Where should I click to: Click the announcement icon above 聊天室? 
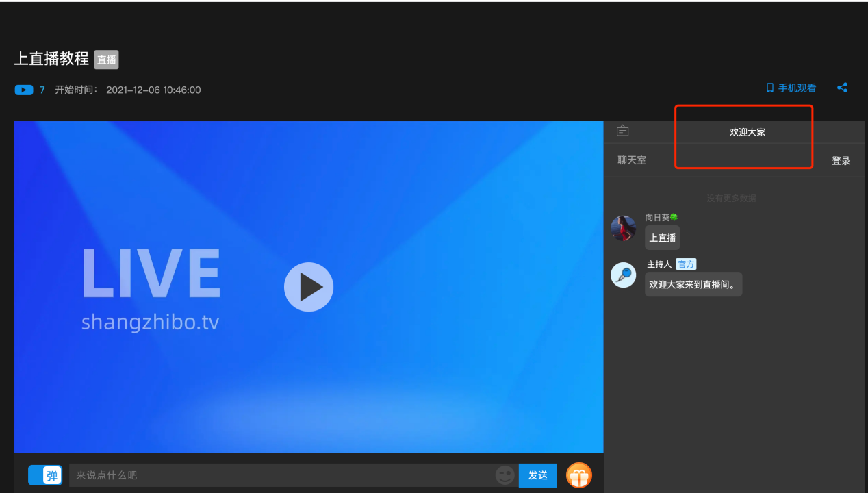622,131
